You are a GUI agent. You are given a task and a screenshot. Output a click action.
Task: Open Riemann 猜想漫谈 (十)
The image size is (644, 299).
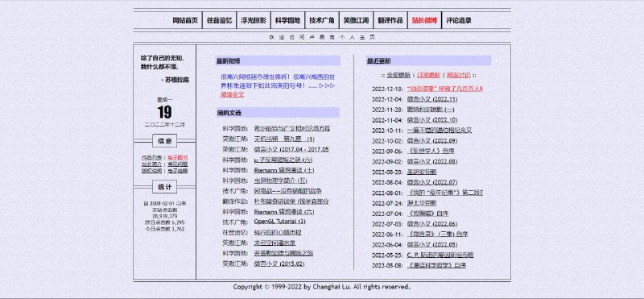284,170
